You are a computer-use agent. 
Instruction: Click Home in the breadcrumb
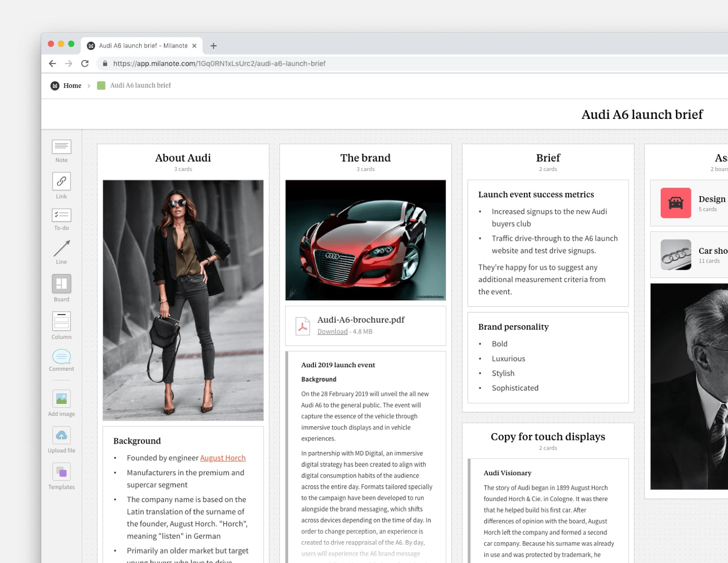point(72,86)
